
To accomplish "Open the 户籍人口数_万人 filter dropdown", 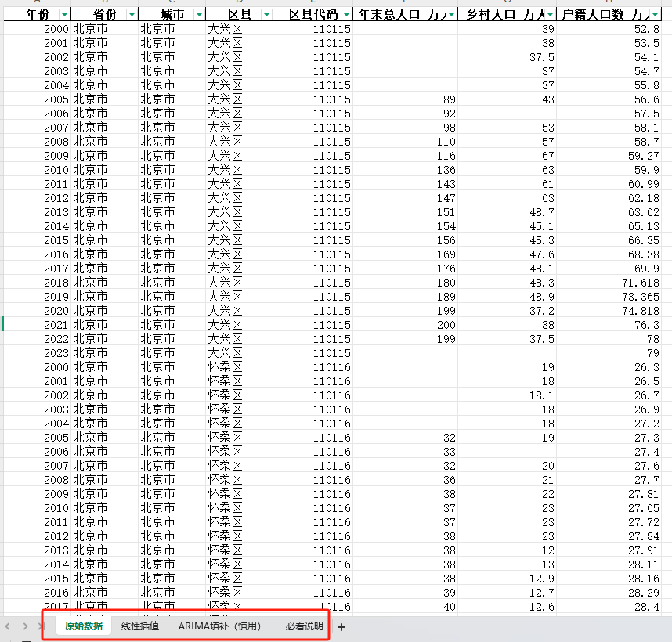I will [x=656, y=15].
